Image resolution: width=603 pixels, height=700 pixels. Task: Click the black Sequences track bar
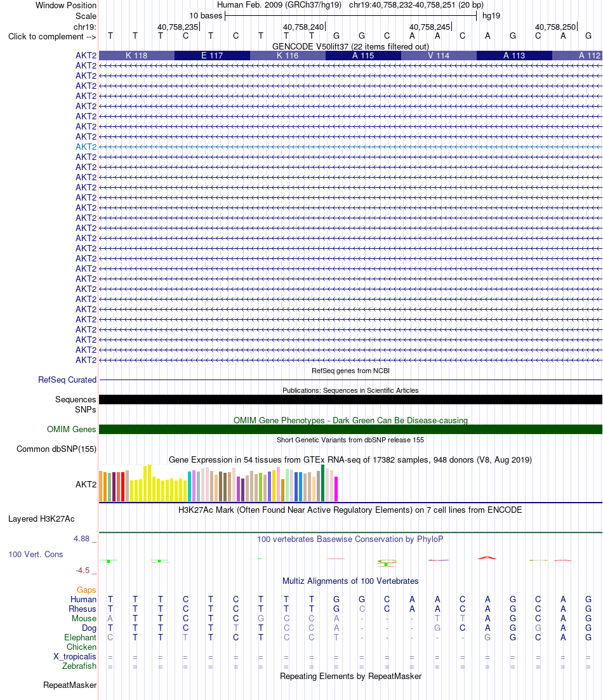point(350,400)
